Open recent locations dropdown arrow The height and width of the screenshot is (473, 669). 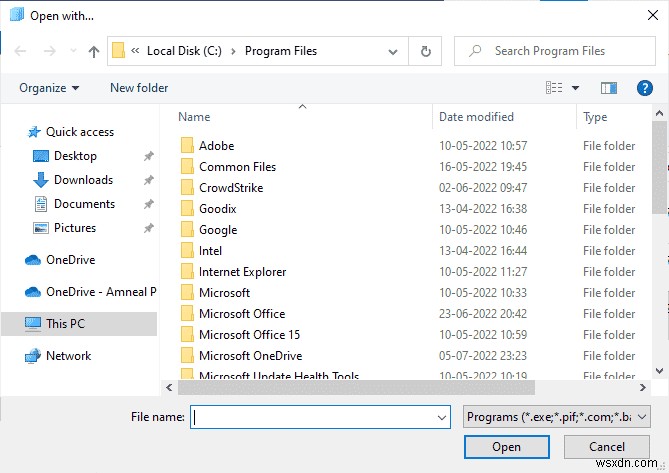point(73,51)
